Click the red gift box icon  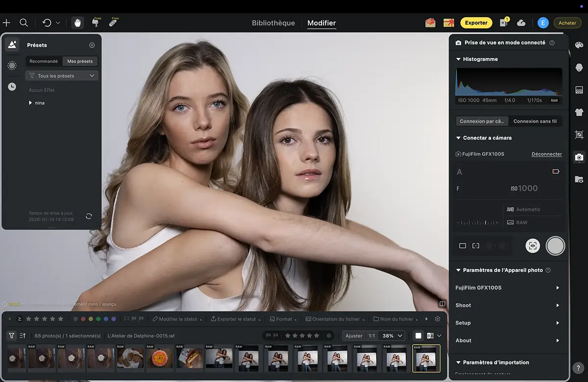[x=430, y=23]
